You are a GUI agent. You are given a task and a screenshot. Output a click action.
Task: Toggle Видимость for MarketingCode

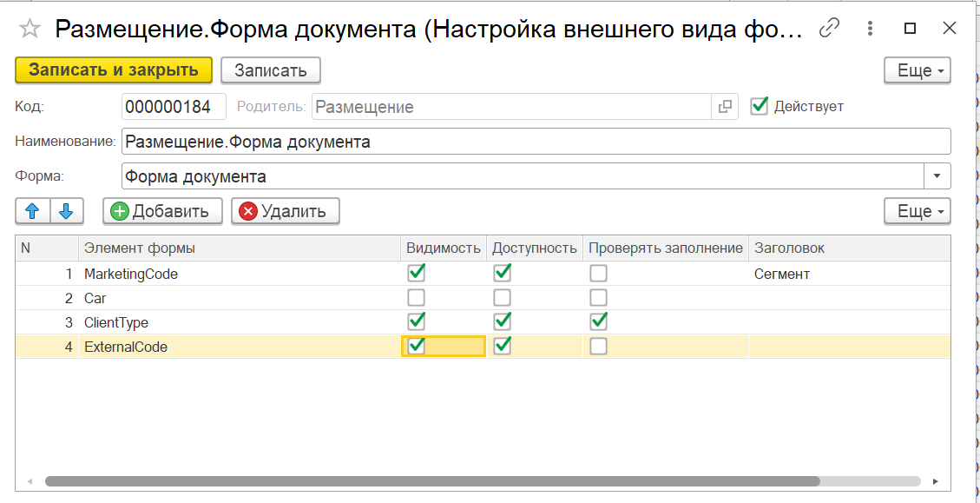(x=416, y=273)
